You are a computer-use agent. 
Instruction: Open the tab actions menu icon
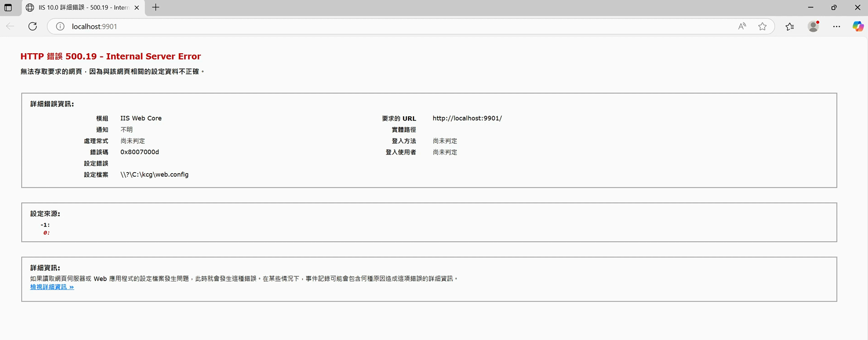tap(8, 8)
